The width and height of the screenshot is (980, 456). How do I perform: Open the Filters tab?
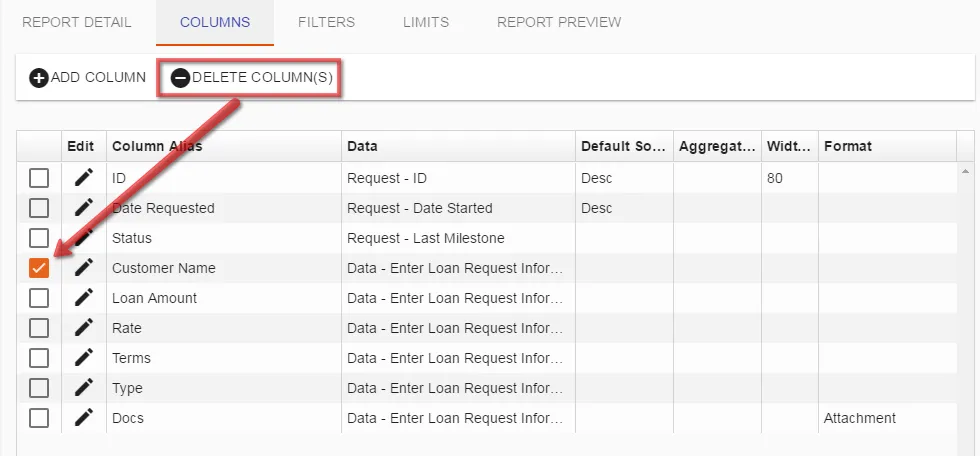[x=326, y=22]
